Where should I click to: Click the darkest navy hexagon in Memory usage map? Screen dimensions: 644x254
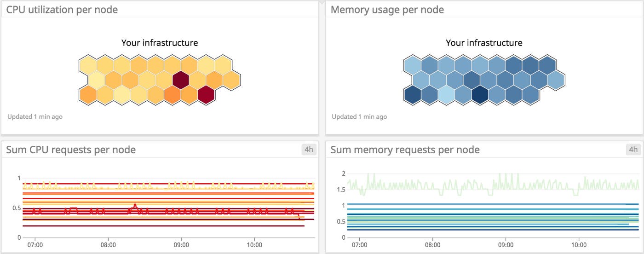[480, 95]
